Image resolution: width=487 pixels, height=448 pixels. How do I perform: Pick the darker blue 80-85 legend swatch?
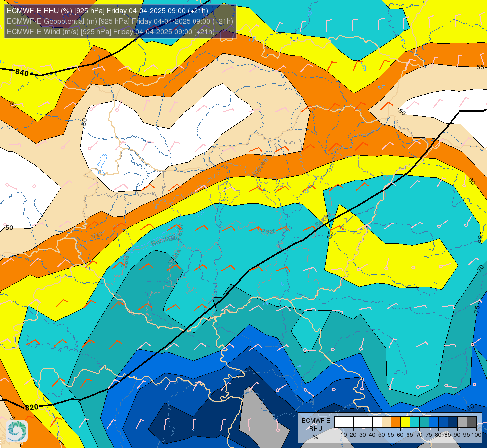pos(443,422)
